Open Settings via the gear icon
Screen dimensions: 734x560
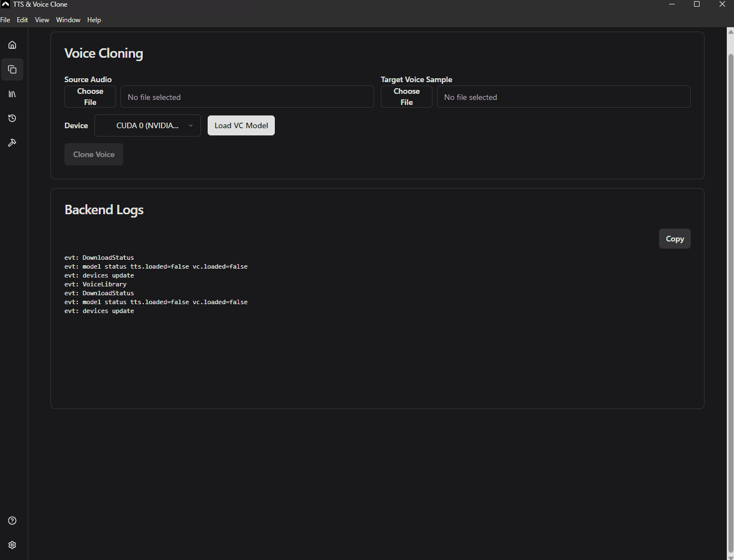12,544
